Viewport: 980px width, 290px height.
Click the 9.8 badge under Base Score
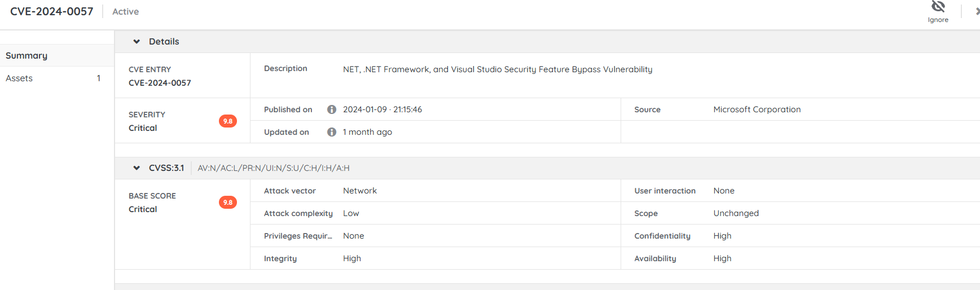[228, 203]
